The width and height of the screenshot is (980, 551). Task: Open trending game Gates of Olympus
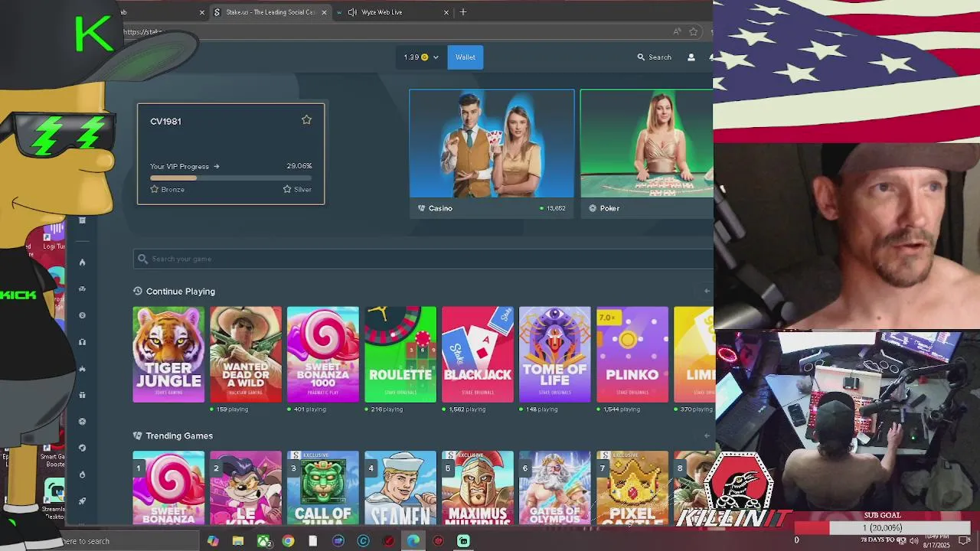[555, 488]
